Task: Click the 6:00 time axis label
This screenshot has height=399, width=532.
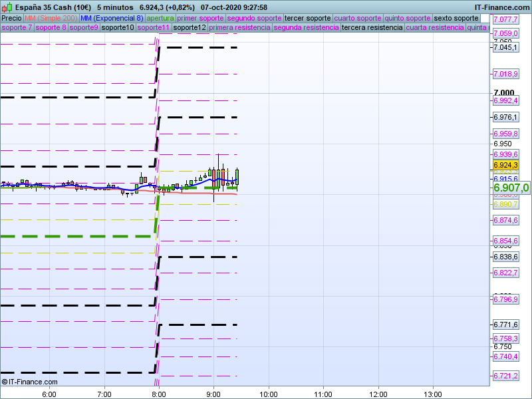Action: pos(49,394)
